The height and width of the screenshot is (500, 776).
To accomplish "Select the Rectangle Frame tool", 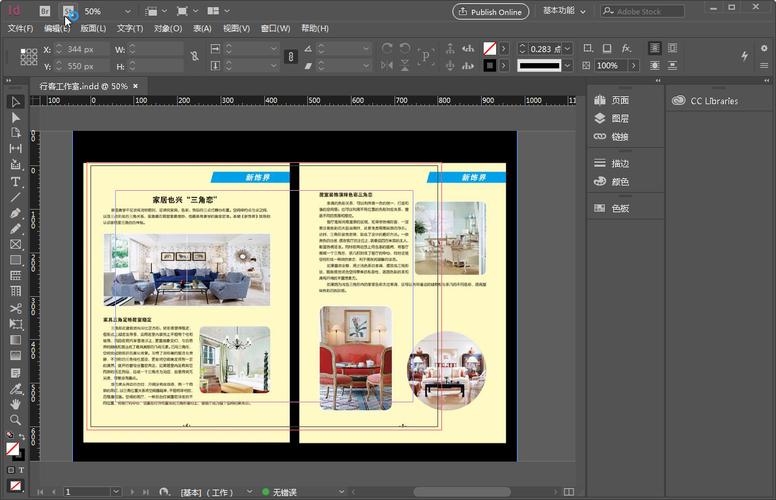I will pyautogui.click(x=15, y=244).
